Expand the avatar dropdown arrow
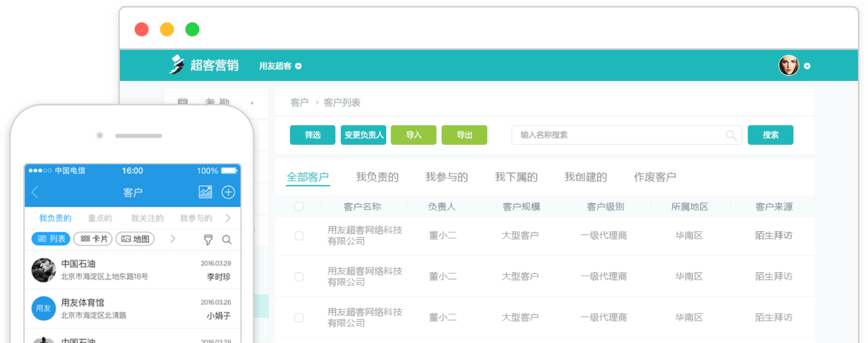 pyautogui.click(x=807, y=66)
